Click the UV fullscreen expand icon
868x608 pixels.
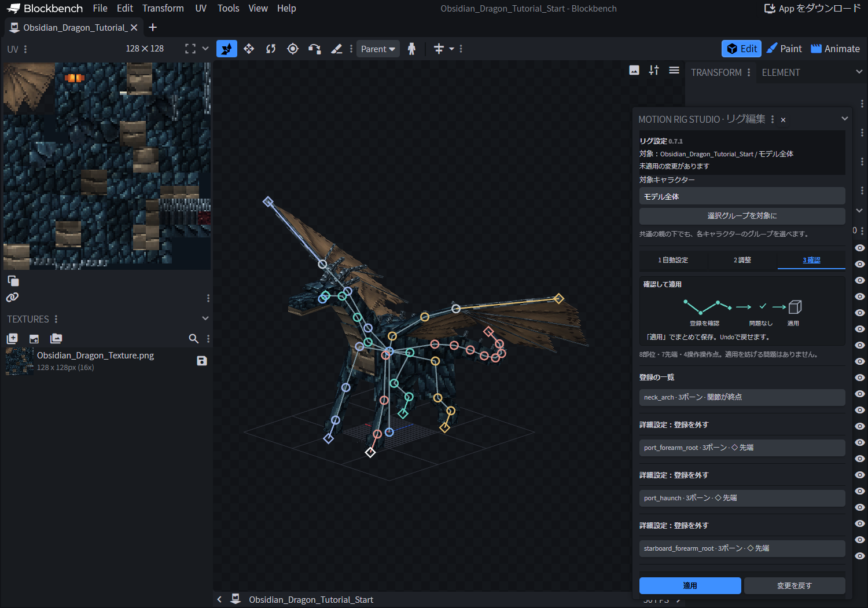coord(190,49)
